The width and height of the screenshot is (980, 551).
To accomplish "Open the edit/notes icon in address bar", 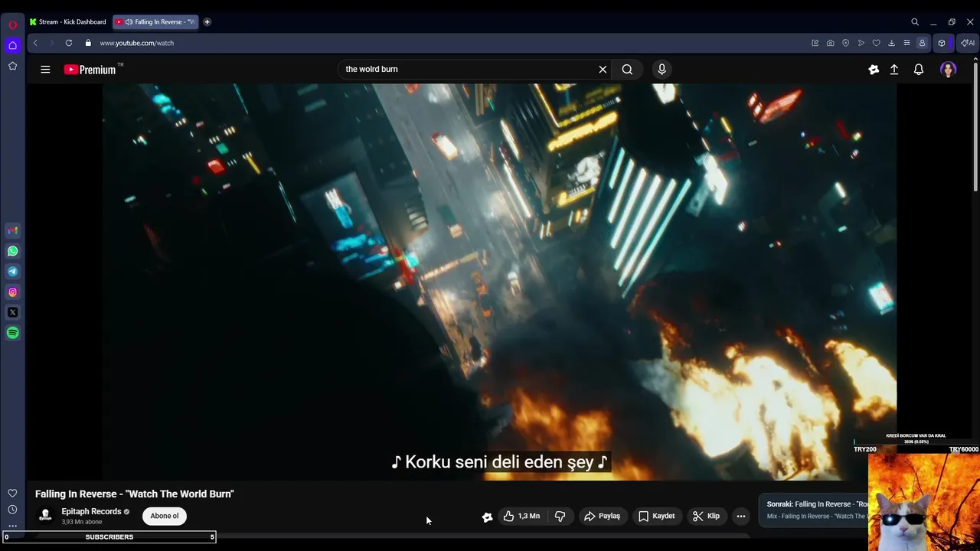I will pyautogui.click(x=815, y=43).
